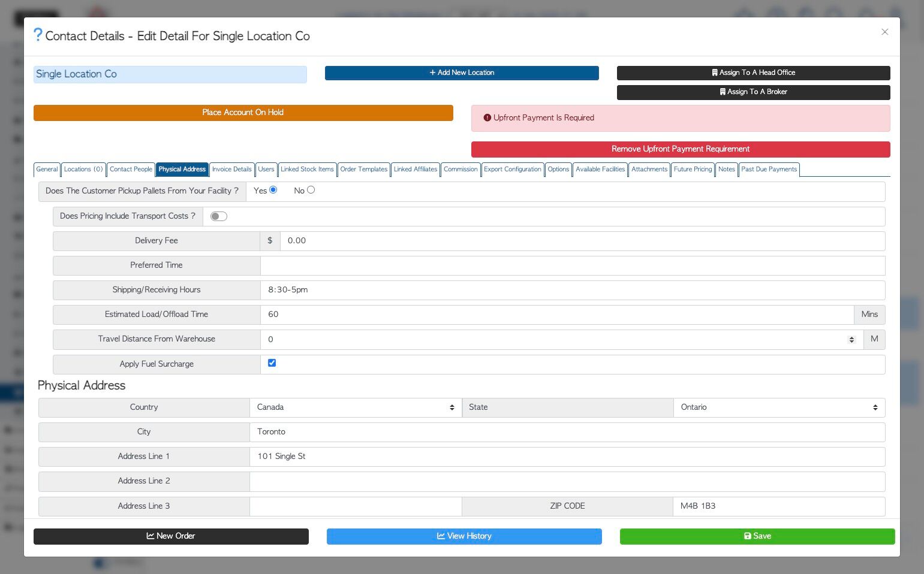This screenshot has height=574, width=924.
Task: Switch to the Invoice Details tab
Action: pyautogui.click(x=232, y=170)
